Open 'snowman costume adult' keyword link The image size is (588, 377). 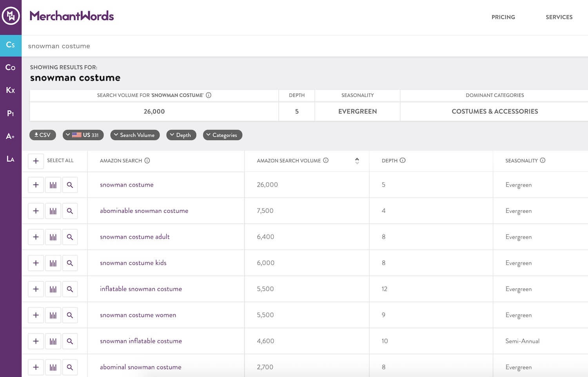pos(135,237)
